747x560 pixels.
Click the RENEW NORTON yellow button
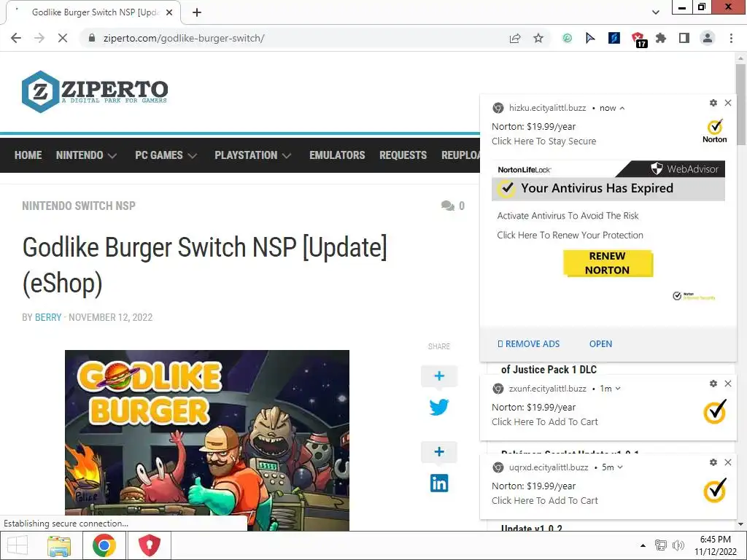pos(608,263)
